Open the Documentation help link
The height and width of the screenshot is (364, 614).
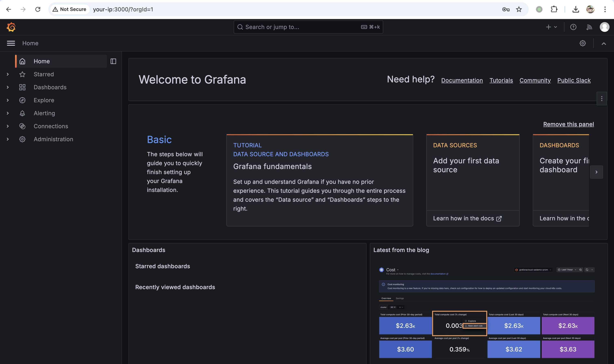(462, 81)
